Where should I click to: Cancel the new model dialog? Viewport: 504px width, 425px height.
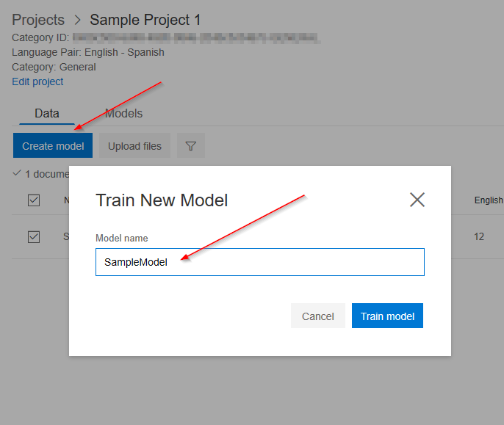click(x=317, y=316)
